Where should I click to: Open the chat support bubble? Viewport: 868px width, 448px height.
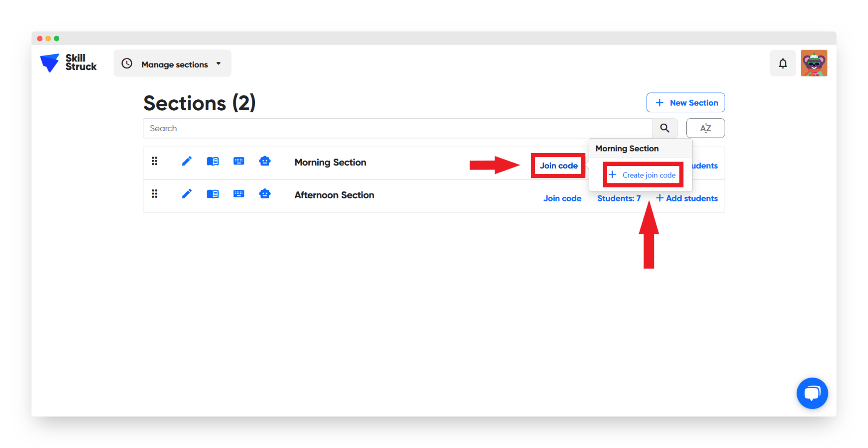coord(812,393)
